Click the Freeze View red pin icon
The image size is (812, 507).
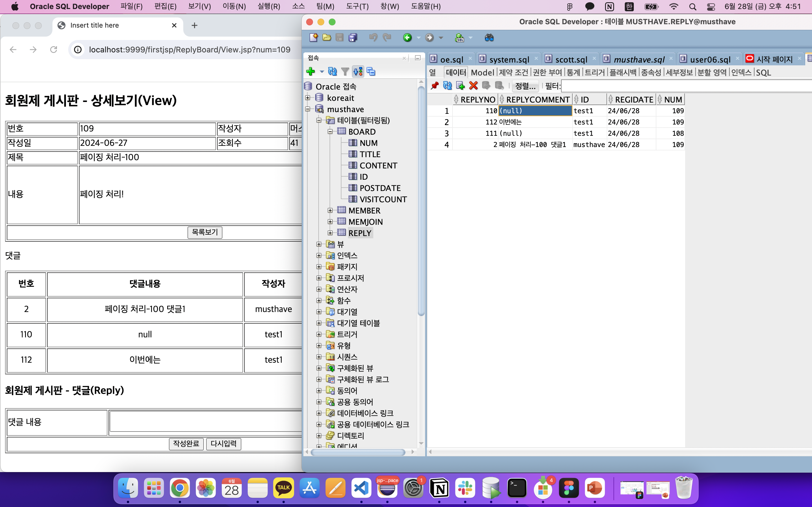[434, 86]
